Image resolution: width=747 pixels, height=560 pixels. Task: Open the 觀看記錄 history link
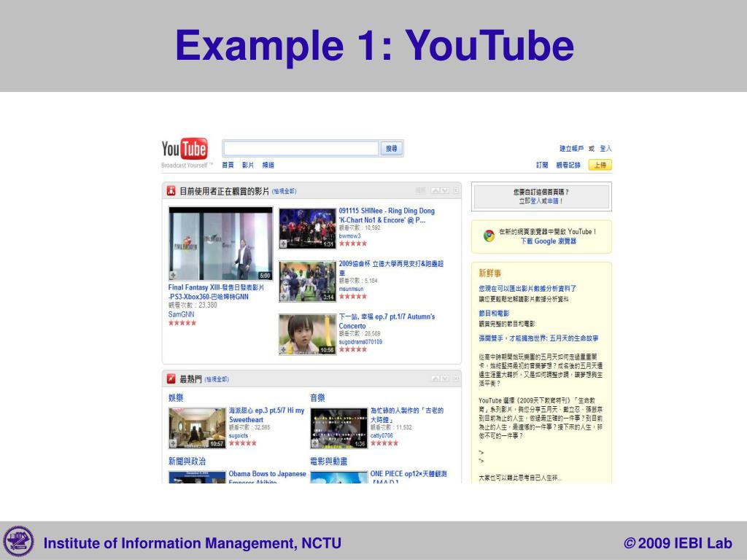tap(568, 165)
